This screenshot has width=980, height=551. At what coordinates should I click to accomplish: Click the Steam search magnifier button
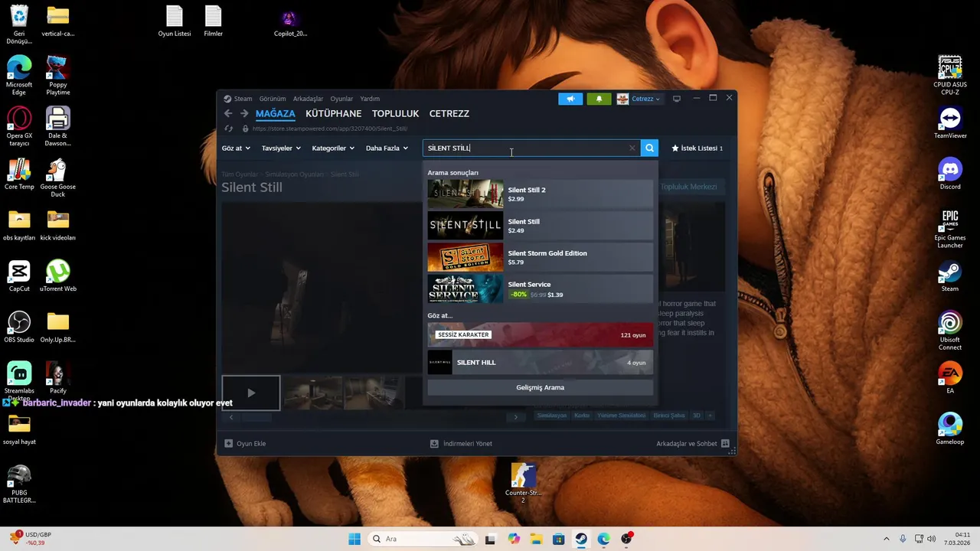point(649,148)
